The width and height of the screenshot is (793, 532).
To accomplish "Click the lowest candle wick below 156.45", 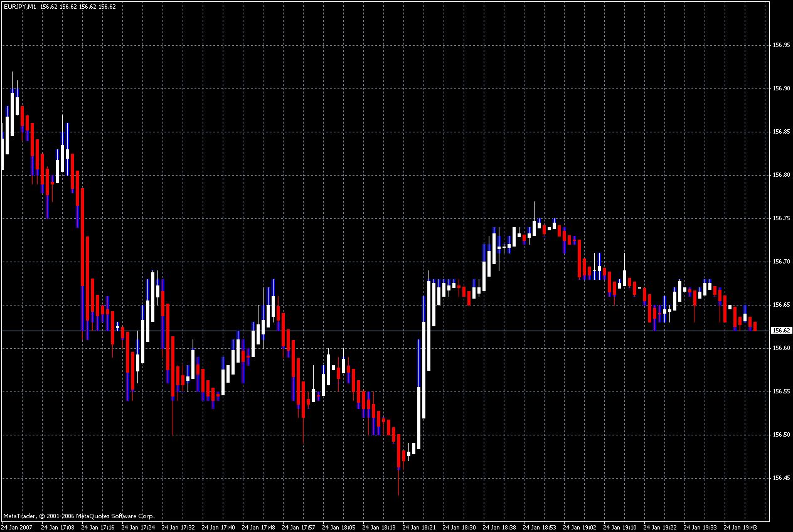I will [398, 482].
